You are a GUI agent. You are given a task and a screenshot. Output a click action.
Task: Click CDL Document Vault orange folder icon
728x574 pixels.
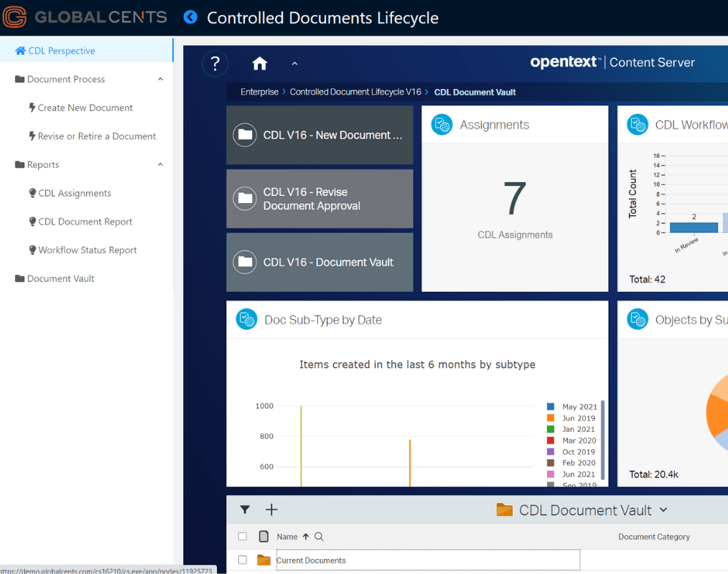pos(504,510)
